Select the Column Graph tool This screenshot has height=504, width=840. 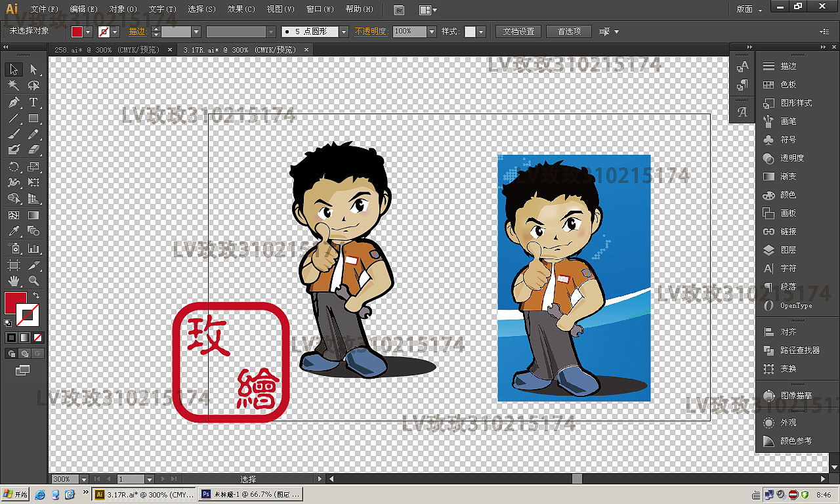click(33, 249)
